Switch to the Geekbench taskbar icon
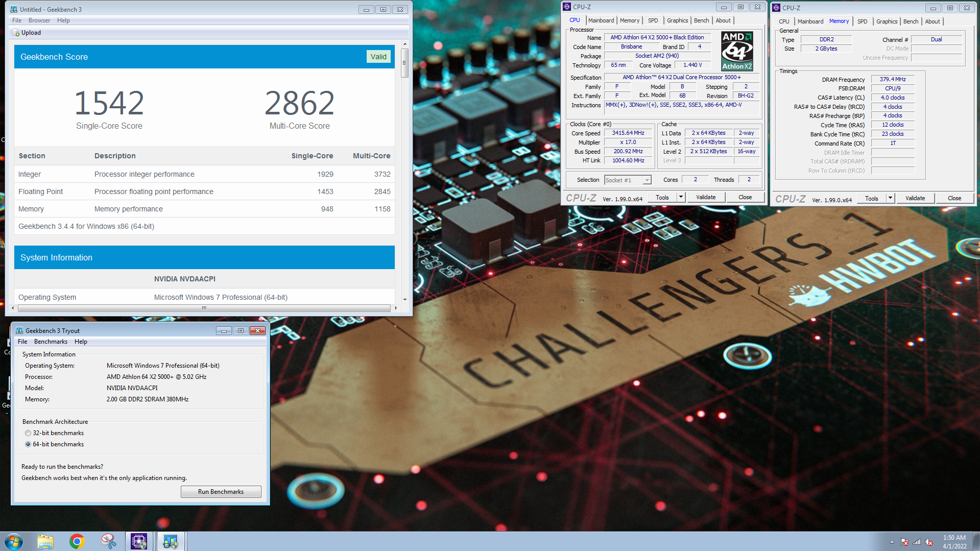Viewport: 980px width, 551px height. click(x=171, y=541)
